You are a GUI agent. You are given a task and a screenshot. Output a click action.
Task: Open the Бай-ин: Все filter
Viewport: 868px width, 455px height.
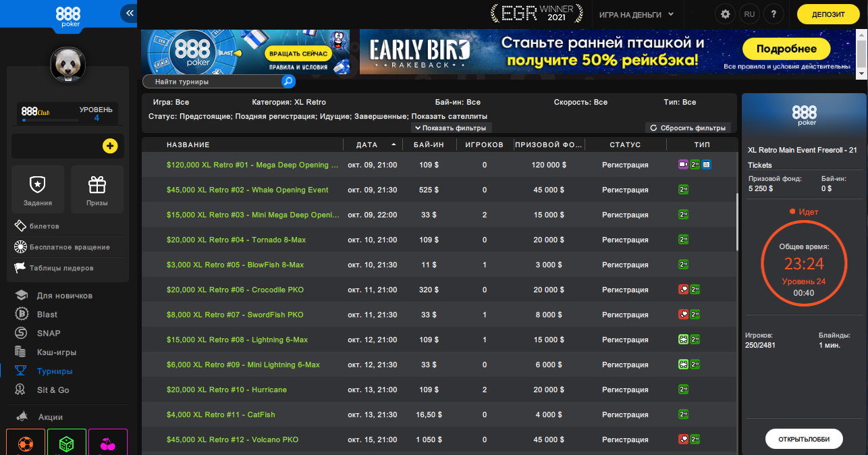pyautogui.click(x=458, y=103)
